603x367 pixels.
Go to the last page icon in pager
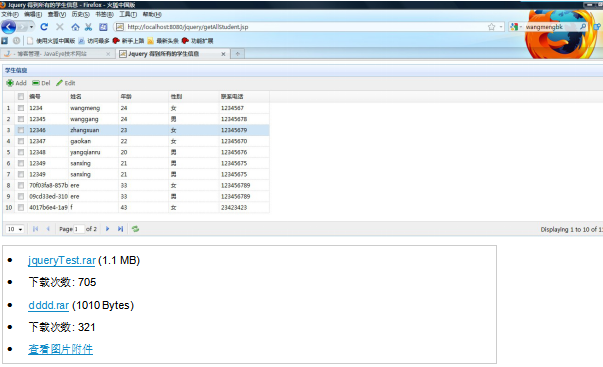(120, 229)
